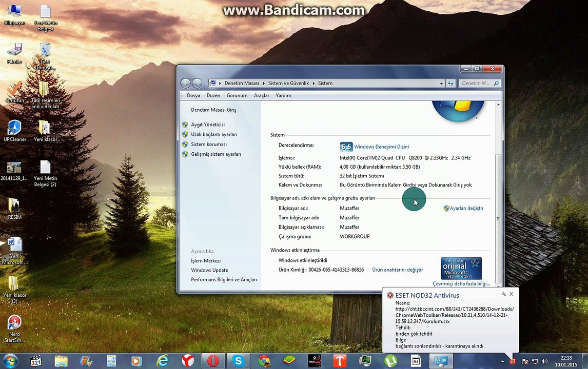Click the ESET tray icon
The image size is (588, 369).
point(513,361)
